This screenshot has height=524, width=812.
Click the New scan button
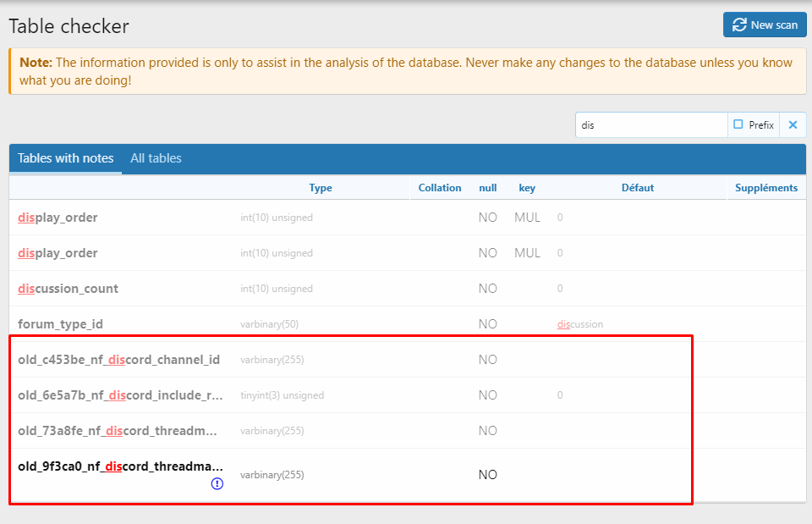pyautogui.click(x=765, y=25)
